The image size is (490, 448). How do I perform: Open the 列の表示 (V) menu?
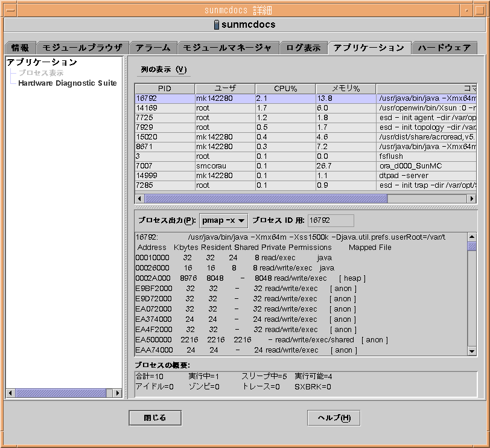click(164, 69)
